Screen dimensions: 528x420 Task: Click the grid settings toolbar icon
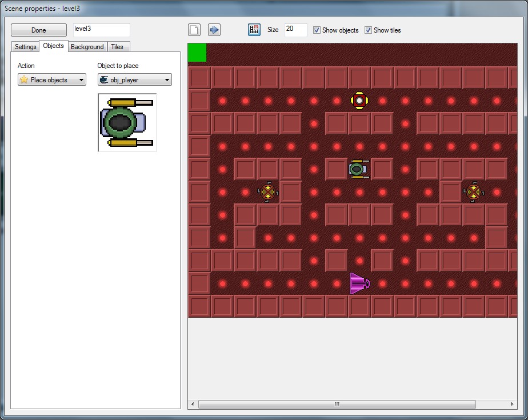(254, 30)
